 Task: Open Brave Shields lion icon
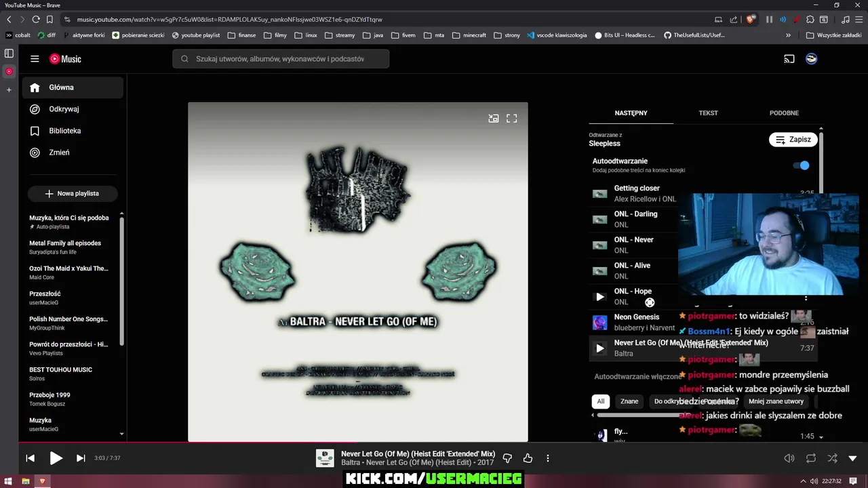coord(751,20)
